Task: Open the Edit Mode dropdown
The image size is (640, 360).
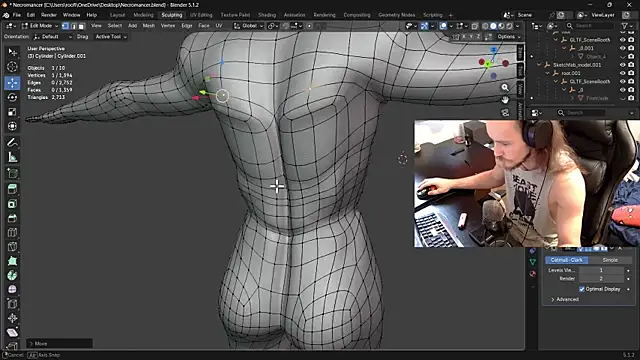Action: [x=40, y=26]
